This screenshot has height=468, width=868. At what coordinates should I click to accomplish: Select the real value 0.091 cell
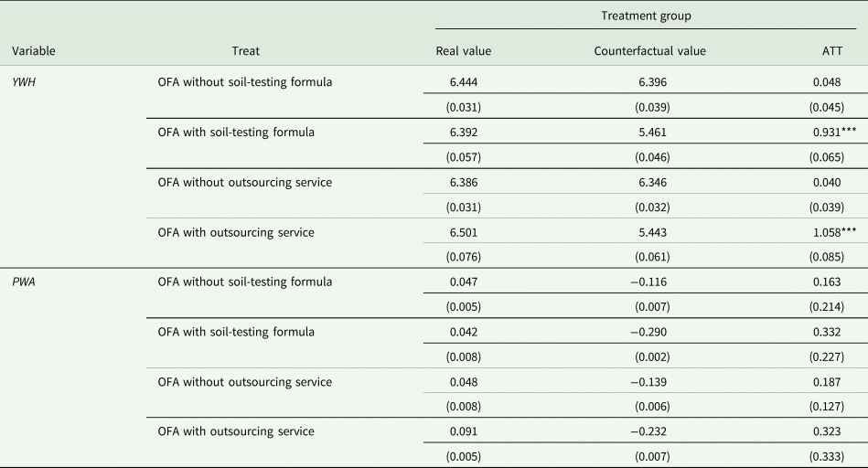(x=464, y=431)
